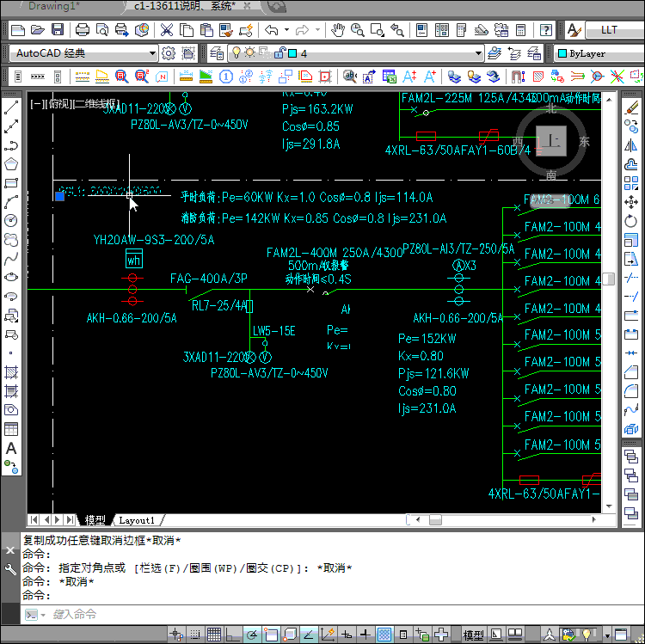Switch to the Layout1 tab
Viewport: 645px width, 644px height.
[137, 520]
